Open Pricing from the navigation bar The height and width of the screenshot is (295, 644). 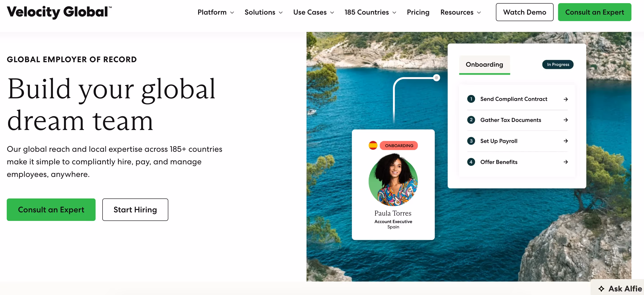coord(418,12)
